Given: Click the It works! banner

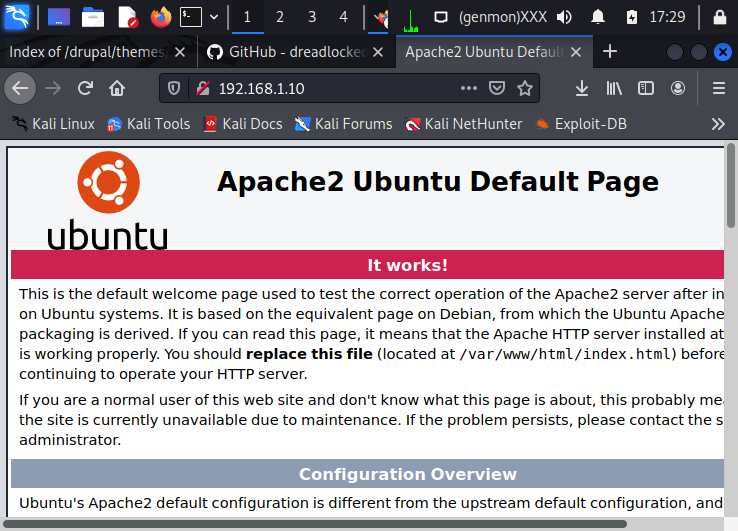Looking at the screenshot, I should [367, 265].
